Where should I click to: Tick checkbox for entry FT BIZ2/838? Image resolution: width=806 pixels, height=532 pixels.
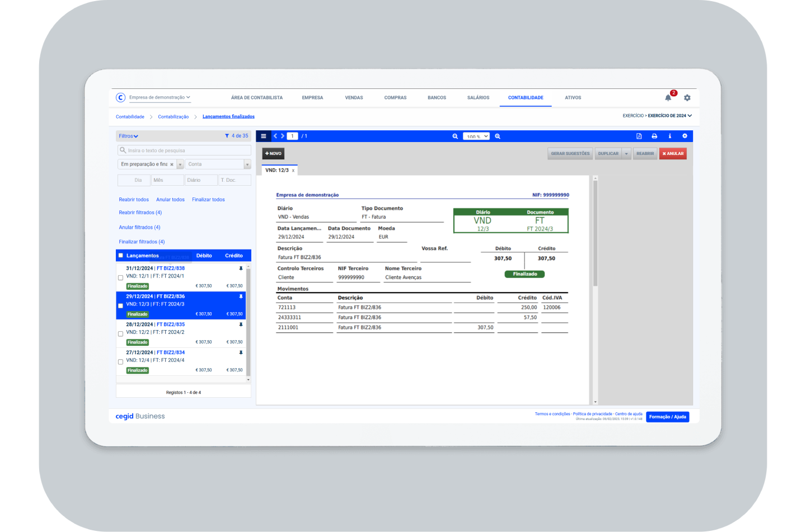tap(120, 278)
